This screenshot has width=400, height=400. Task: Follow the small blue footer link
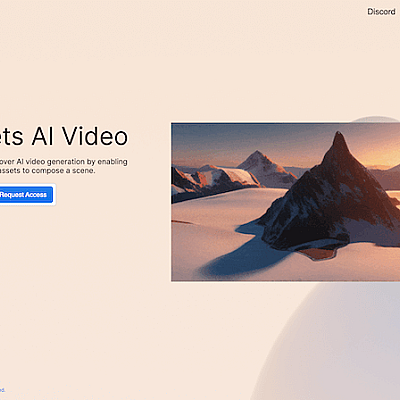(2, 390)
